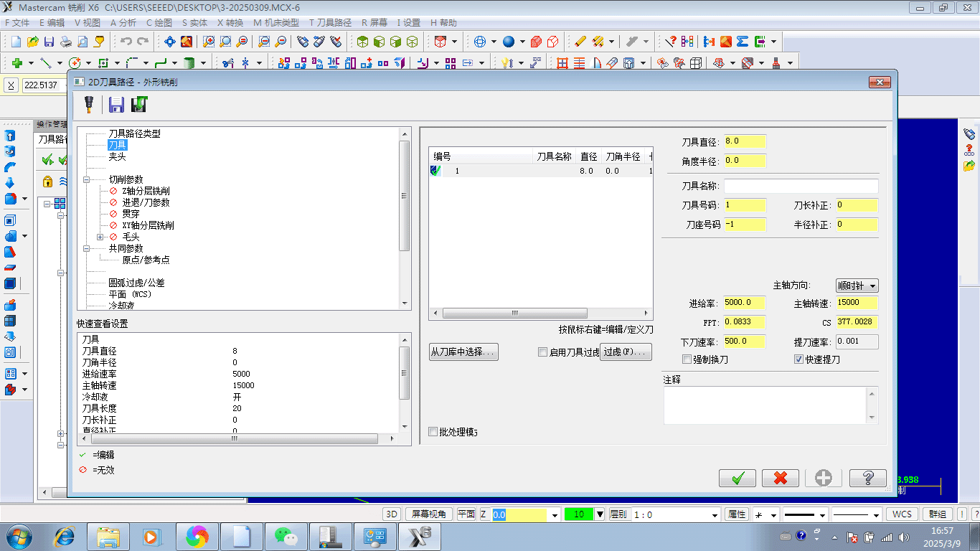
Task: Click the Zoom window magnifier icon
Action: [209, 42]
